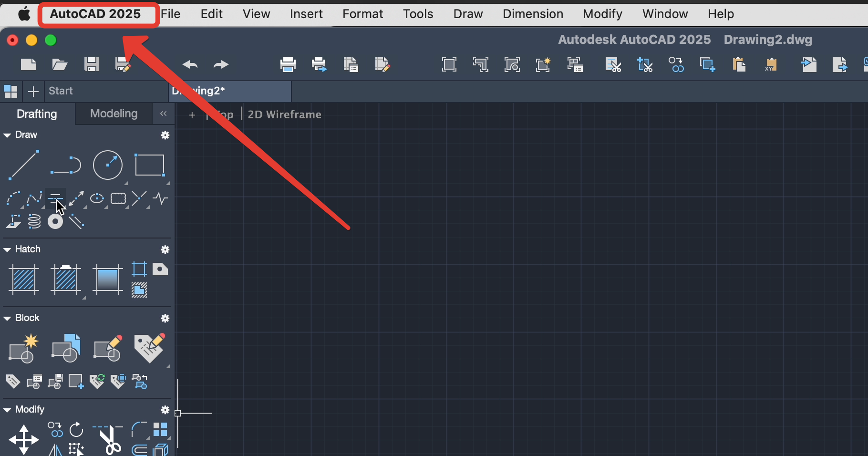Screen dimensions: 868x456
Task: Select the Donut tool
Action: click(55, 221)
